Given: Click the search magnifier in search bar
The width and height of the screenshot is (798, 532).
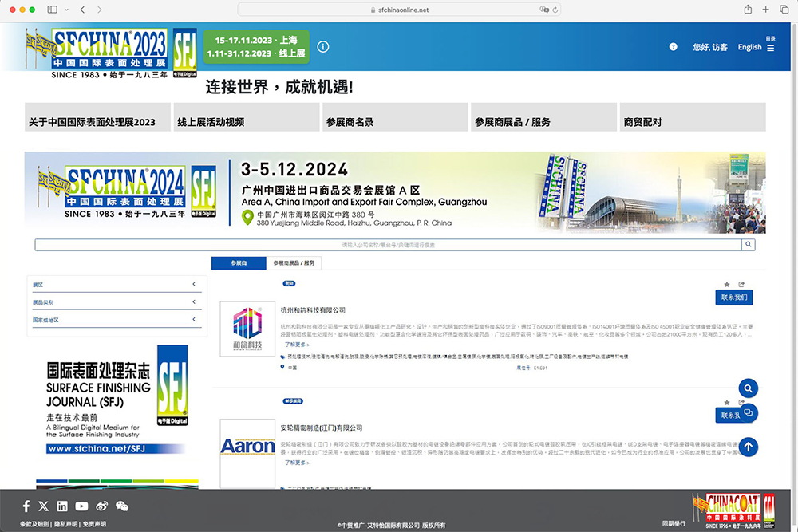Looking at the screenshot, I should point(749,245).
